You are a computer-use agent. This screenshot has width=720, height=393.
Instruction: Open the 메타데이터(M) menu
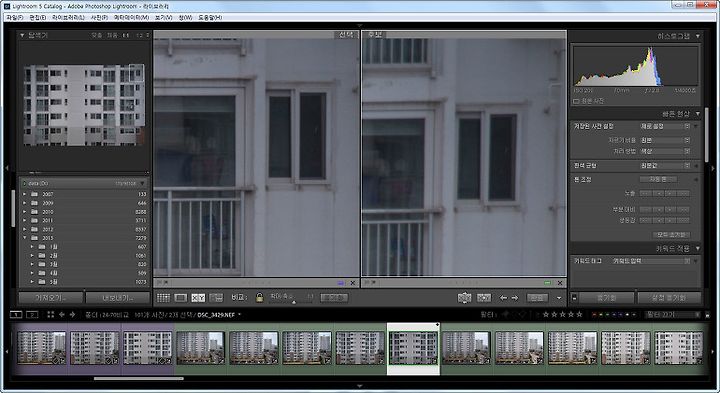click(x=131, y=17)
